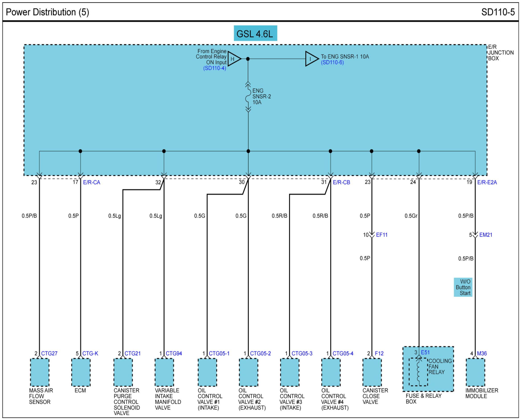Click the H connector triangle symbol
Image resolution: width=521 pixels, height=420 pixels.
tap(233, 59)
